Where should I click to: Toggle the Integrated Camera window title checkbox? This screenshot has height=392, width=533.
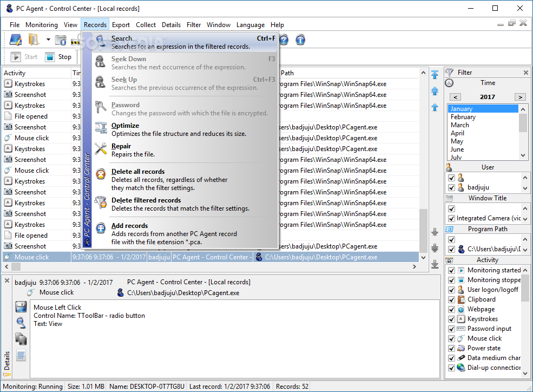pyautogui.click(x=451, y=219)
